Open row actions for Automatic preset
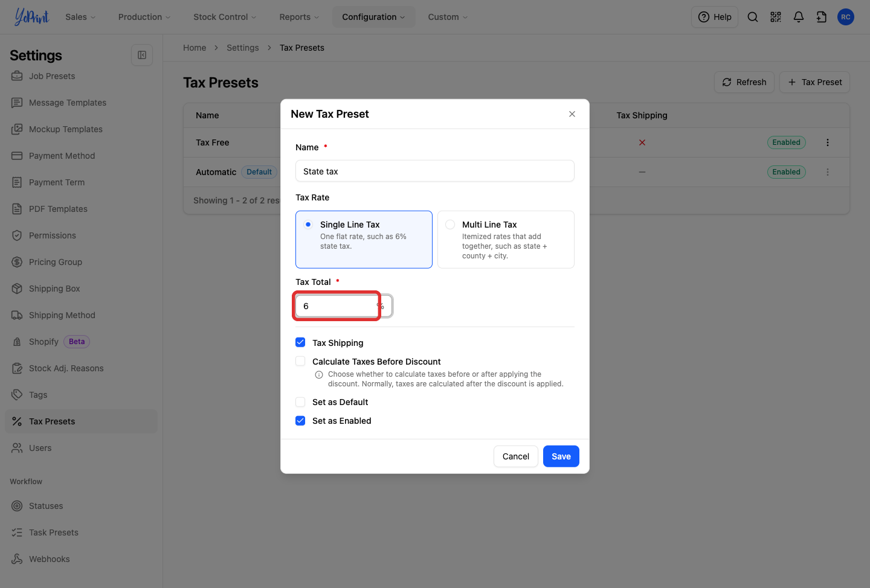870x588 pixels. pyautogui.click(x=828, y=172)
